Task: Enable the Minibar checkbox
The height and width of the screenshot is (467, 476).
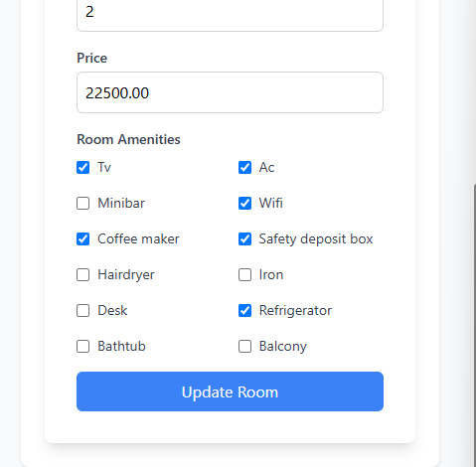Action: click(82, 203)
